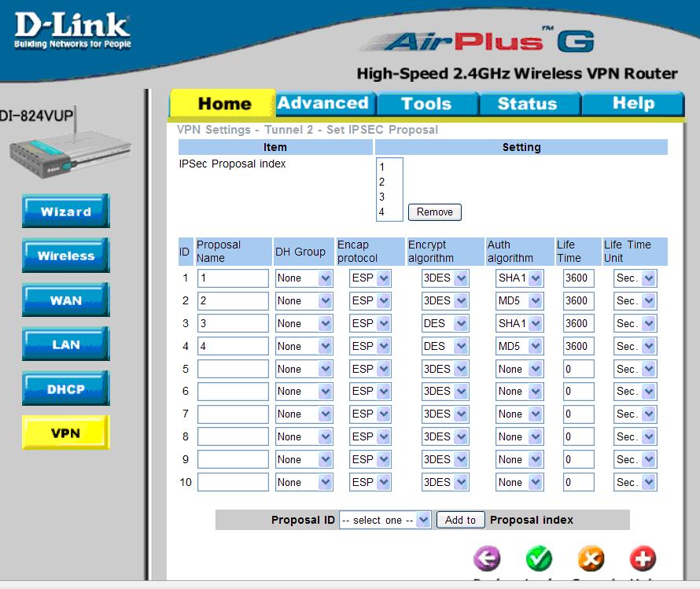Open Encrypt algorithm dropdown for proposal 3
The width and height of the screenshot is (700, 589).
click(445, 323)
